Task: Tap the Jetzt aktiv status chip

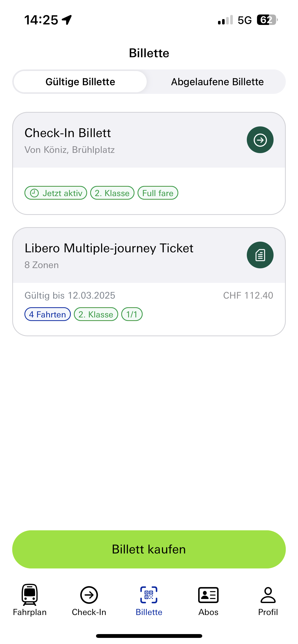Action: (x=56, y=193)
